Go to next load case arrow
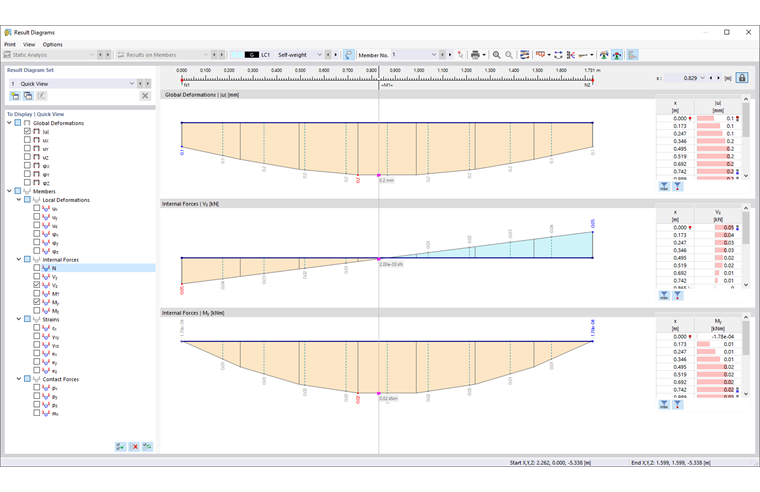This screenshot has width=760, height=492. point(335,55)
